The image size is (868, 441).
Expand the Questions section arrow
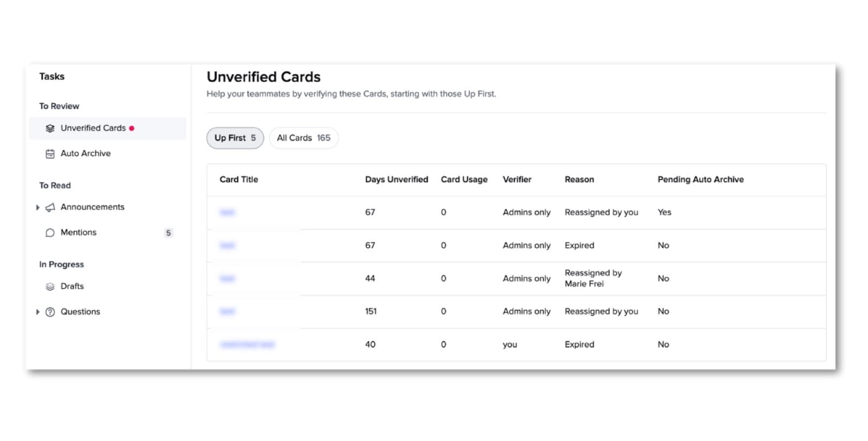pos(37,312)
